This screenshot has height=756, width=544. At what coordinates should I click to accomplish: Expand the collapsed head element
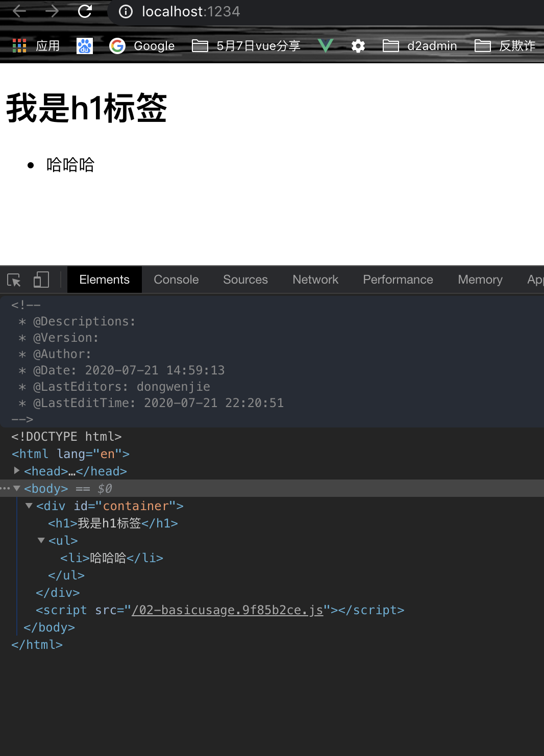(x=17, y=470)
